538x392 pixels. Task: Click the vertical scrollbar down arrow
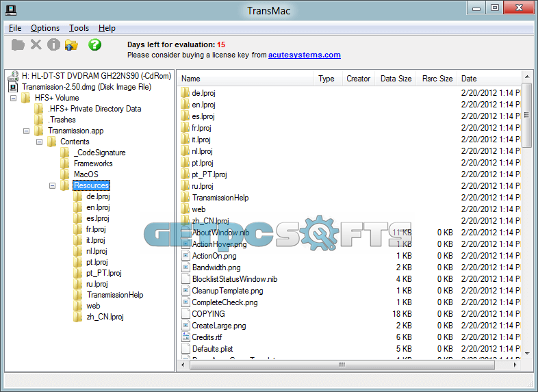click(x=526, y=353)
